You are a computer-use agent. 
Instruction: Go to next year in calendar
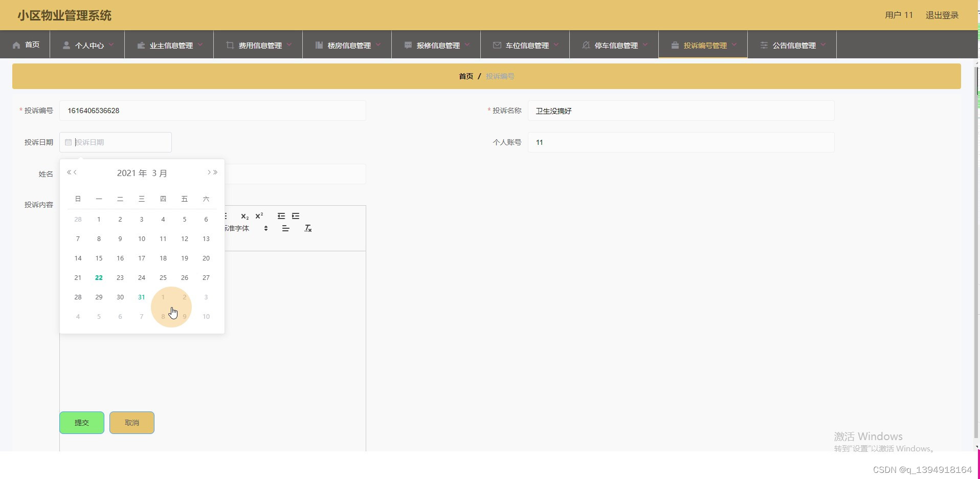pos(215,172)
